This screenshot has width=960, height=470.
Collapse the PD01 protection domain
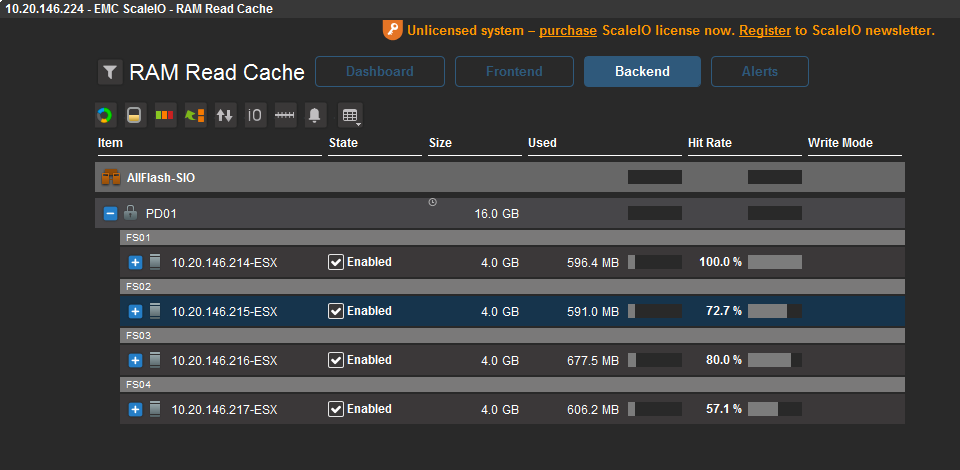(x=110, y=214)
